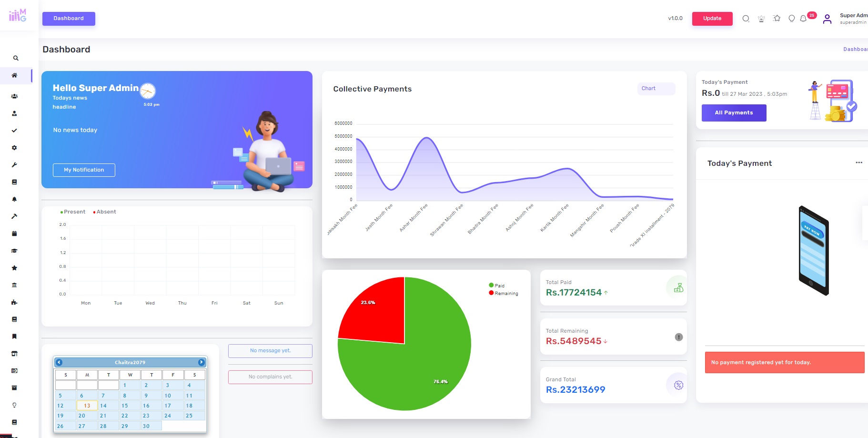The height and width of the screenshot is (438, 868).
Task: Click the Dashboard breadcrumb link
Action: (x=855, y=49)
